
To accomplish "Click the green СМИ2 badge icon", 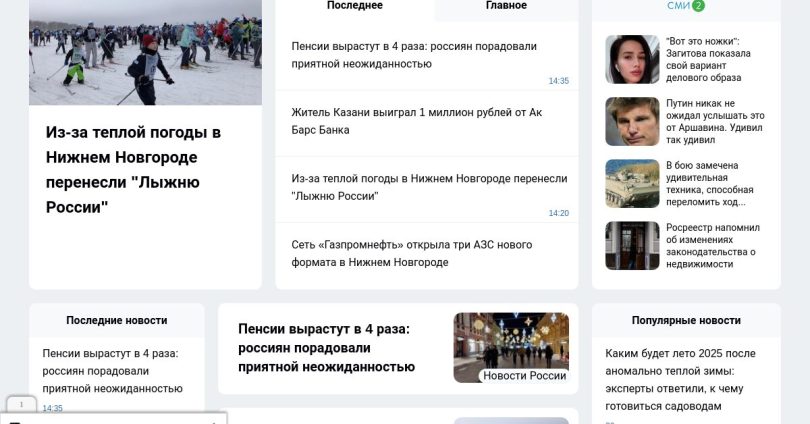I will 698,6.
